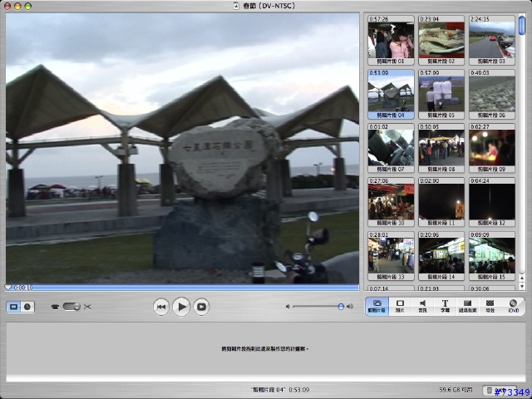Open the 字幕 titles pane tab
This screenshot has height=399, width=532.
[x=445, y=306]
